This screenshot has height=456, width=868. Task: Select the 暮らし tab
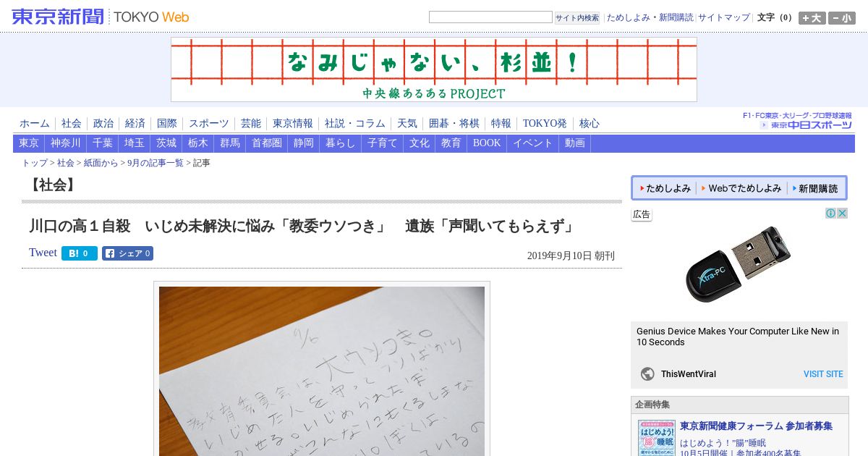pos(341,143)
